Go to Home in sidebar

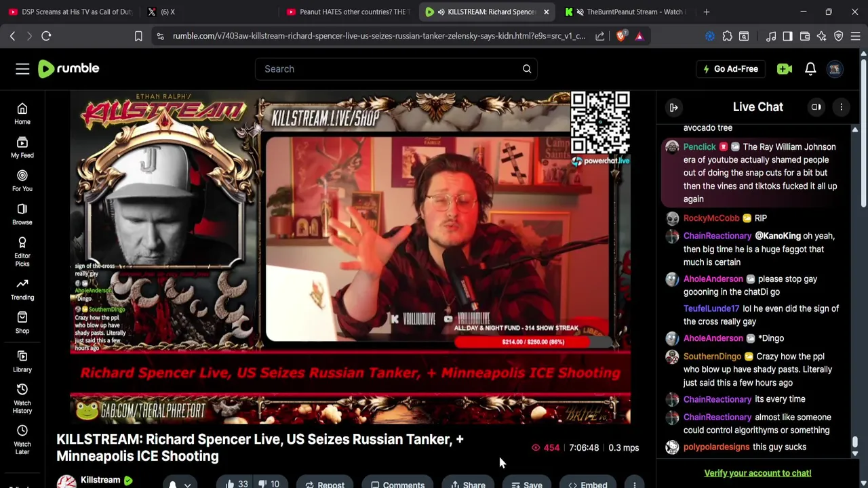coord(22,114)
